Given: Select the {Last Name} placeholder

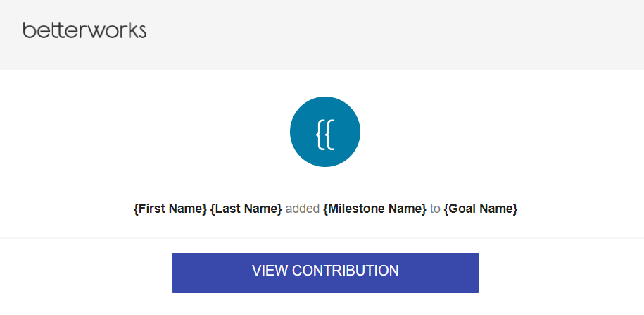Looking at the screenshot, I should 246,209.
